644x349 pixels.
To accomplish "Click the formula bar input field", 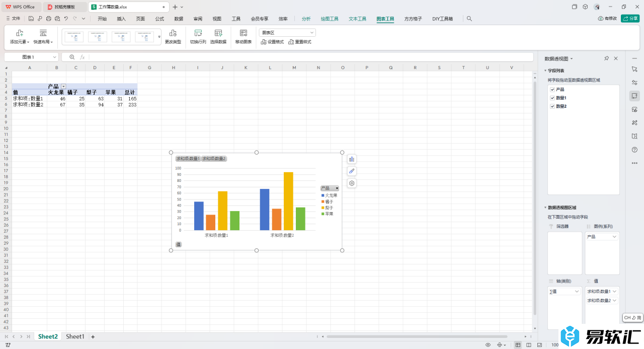I will click(x=311, y=57).
